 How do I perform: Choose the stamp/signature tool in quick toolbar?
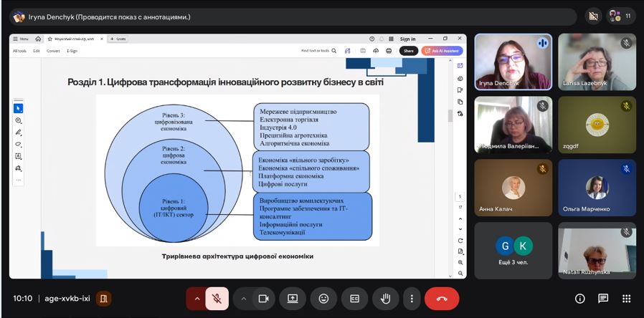pos(18,168)
